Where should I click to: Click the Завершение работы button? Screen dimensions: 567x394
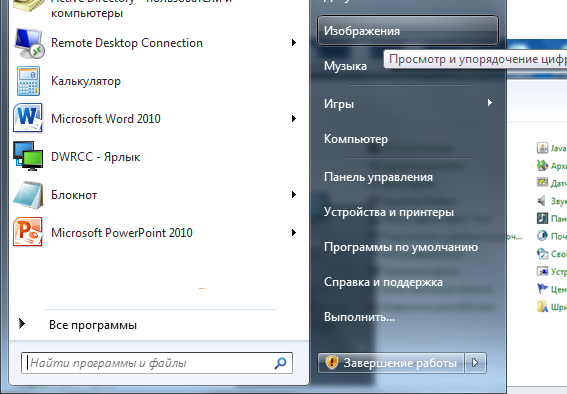click(391, 363)
